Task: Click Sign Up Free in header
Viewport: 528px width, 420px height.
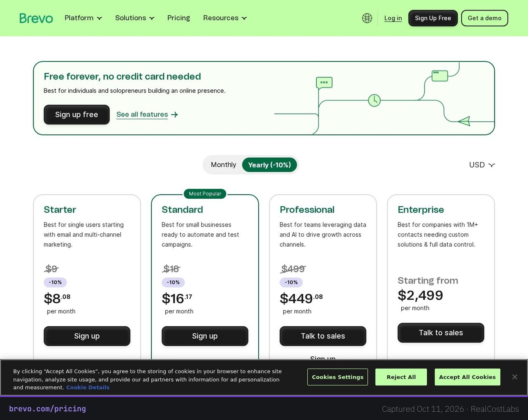Action: pyautogui.click(x=433, y=18)
